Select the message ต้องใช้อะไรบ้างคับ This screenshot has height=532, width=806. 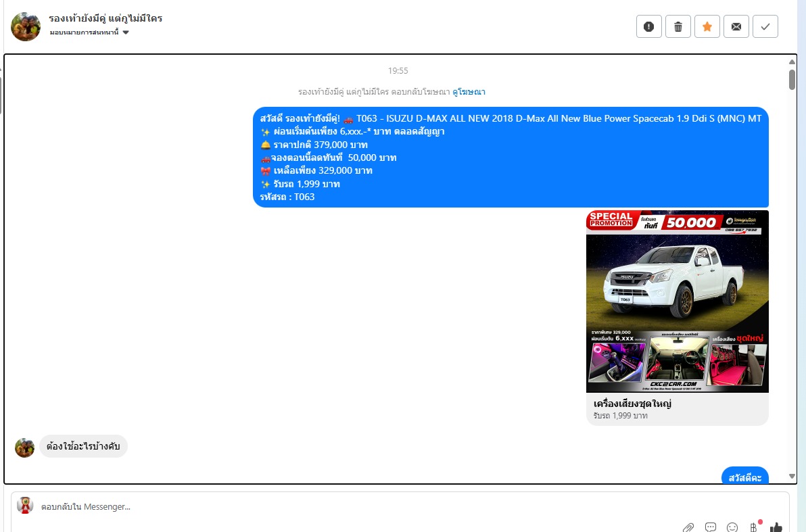tap(83, 446)
